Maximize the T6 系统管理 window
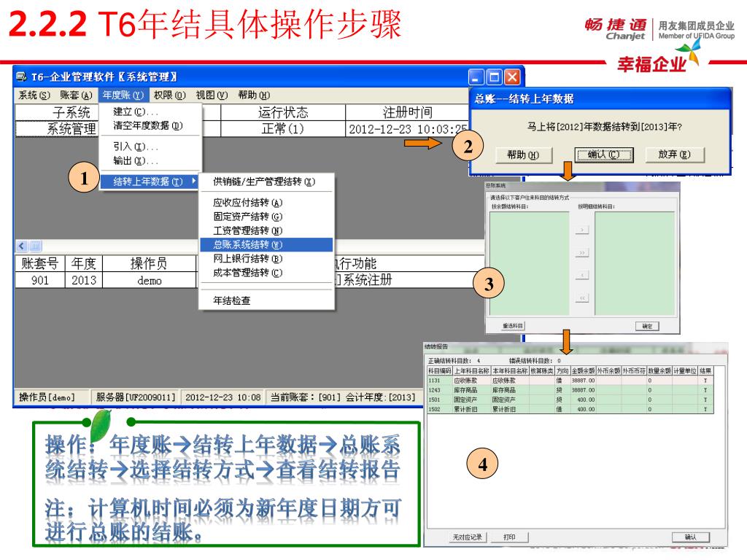747x560 pixels. point(494,77)
